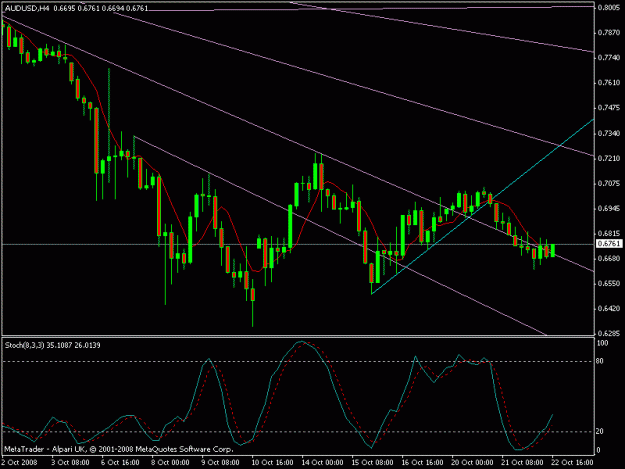Click the 14 Oct 00:00 time label
625x469 pixels.
322,463
